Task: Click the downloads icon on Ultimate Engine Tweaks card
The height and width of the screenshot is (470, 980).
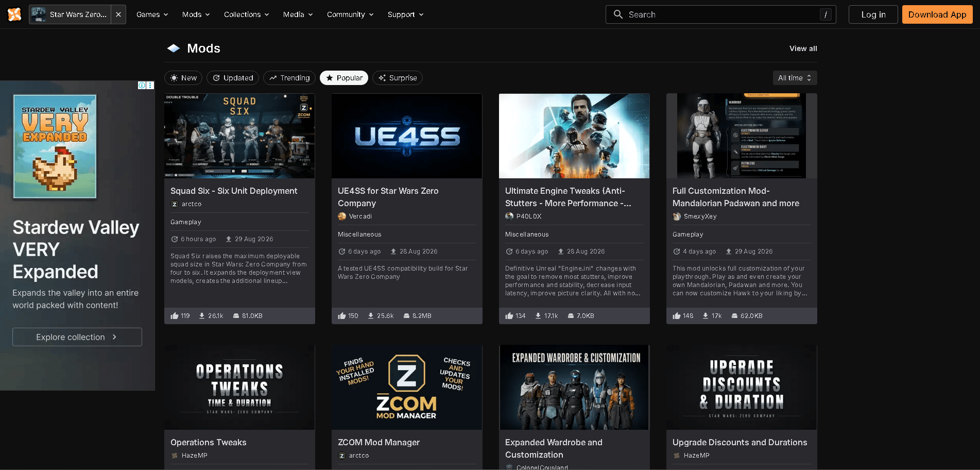Action: (538, 316)
